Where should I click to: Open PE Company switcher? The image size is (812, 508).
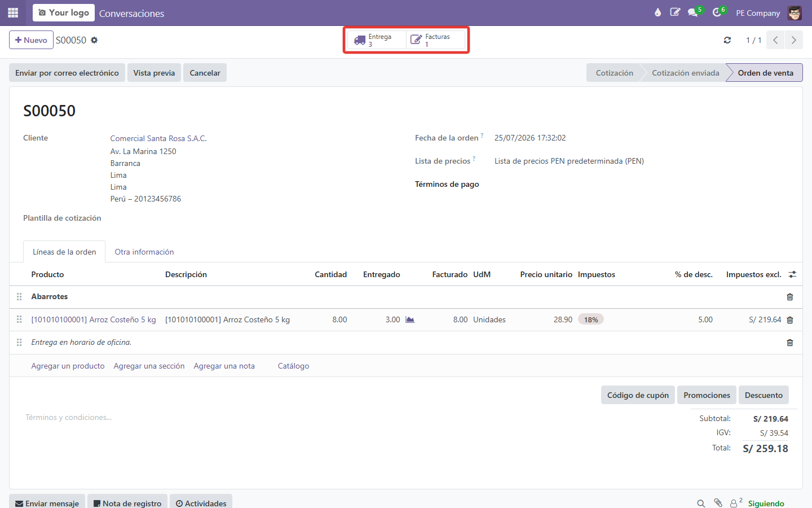(758, 13)
